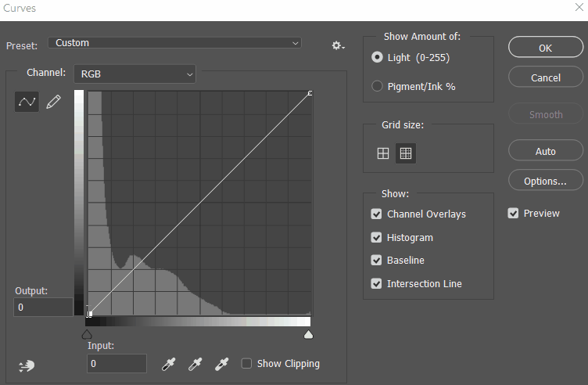This screenshot has height=385, width=588.
Task: Select the curve's top-right white control point
Action: point(310,93)
